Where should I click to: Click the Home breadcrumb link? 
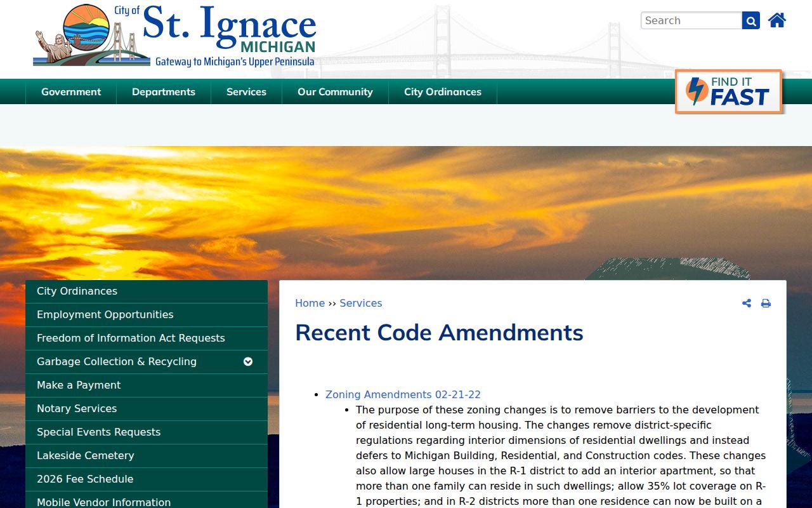click(310, 304)
